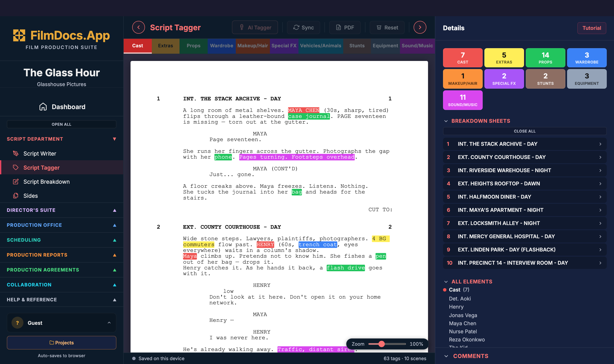Expand Production Office section
The width and height of the screenshot is (614, 364).
(x=62, y=225)
